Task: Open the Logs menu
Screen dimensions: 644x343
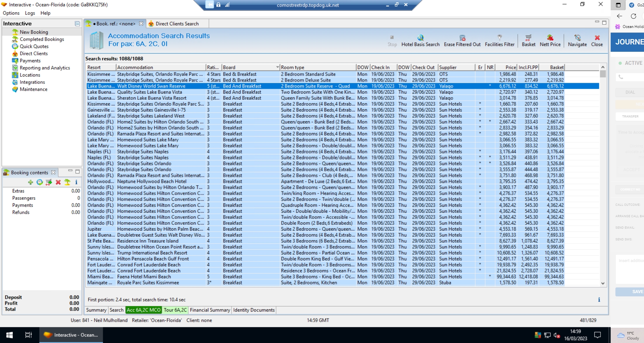Action: point(30,13)
